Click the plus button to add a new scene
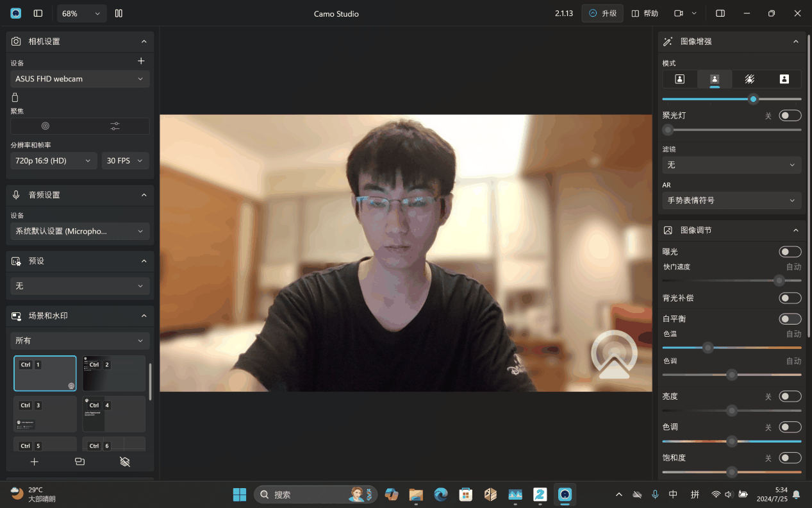The image size is (812, 508). pyautogui.click(x=34, y=461)
